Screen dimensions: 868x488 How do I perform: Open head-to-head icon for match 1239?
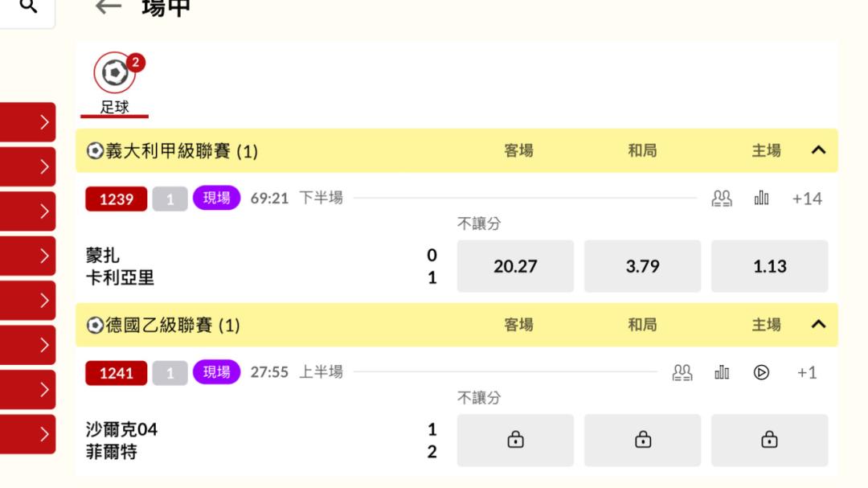click(x=721, y=199)
